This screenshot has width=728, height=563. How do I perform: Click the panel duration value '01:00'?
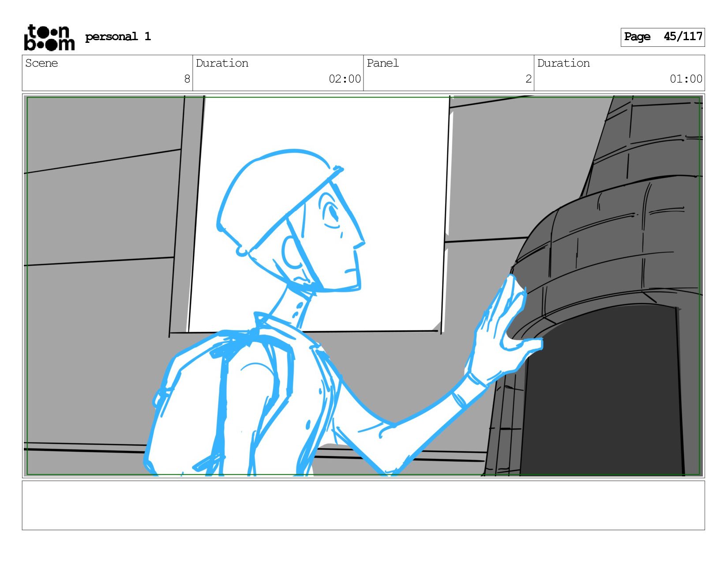(x=686, y=79)
